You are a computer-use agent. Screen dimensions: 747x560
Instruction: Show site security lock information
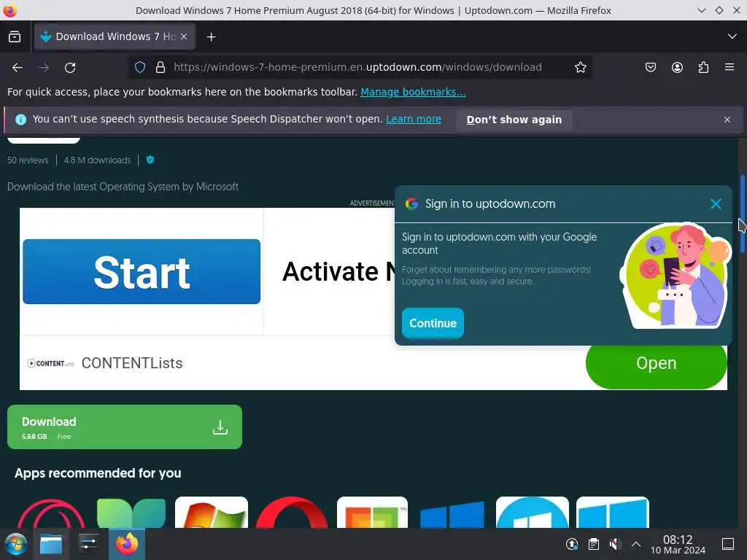[x=160, y=67]
